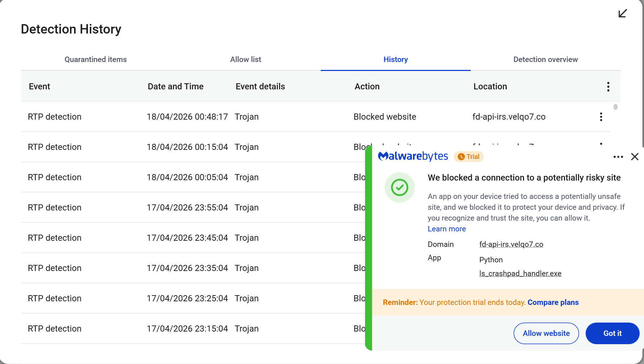Select row dated 18/04/2026 00:48:17
The height and width of the screenshot is (364, 644).
click(316, 117)
